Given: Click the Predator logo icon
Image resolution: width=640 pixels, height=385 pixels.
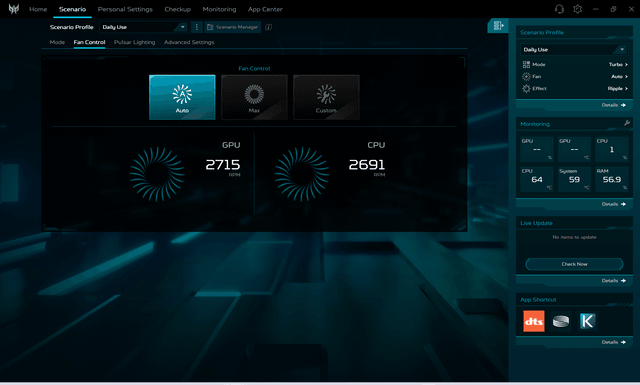Looking at the screenshot, I should pos(13,9).
